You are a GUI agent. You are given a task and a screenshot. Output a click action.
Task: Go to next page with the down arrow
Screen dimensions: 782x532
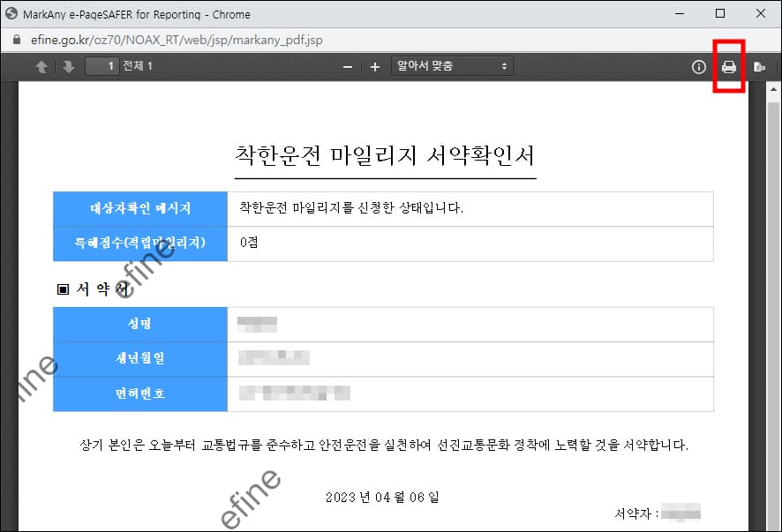pyautogui.click(x=70, y=65)
